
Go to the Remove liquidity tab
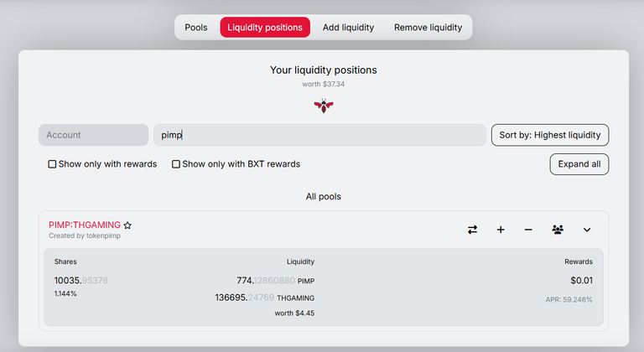pos(428,28)
